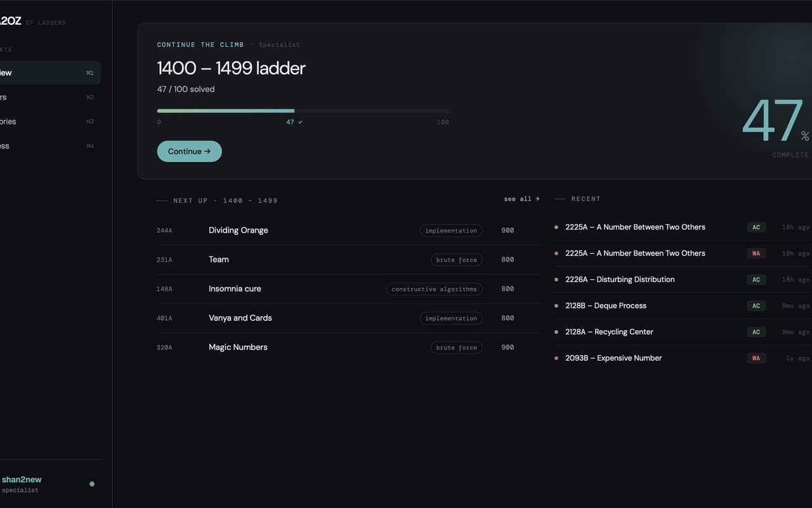The image size is (812, 508).
Task: Click the brute force tag on Magic Numbers
Action: tap(456, 347)
